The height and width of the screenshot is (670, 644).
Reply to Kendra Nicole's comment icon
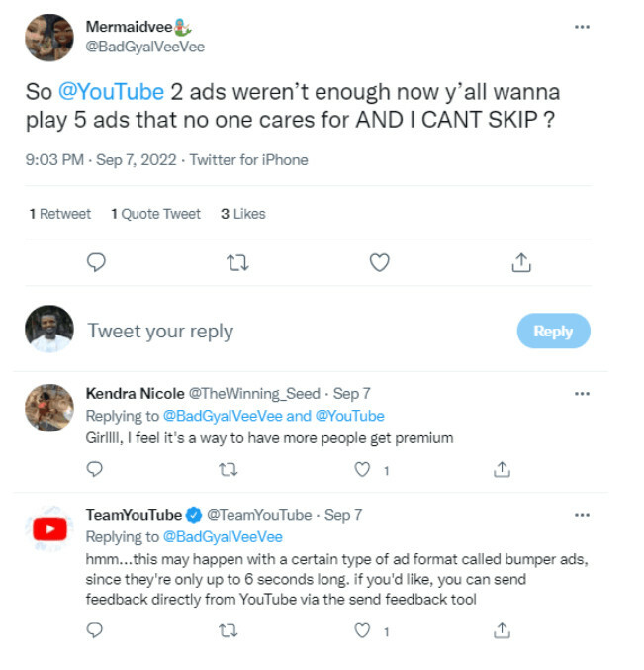(95, 469)
